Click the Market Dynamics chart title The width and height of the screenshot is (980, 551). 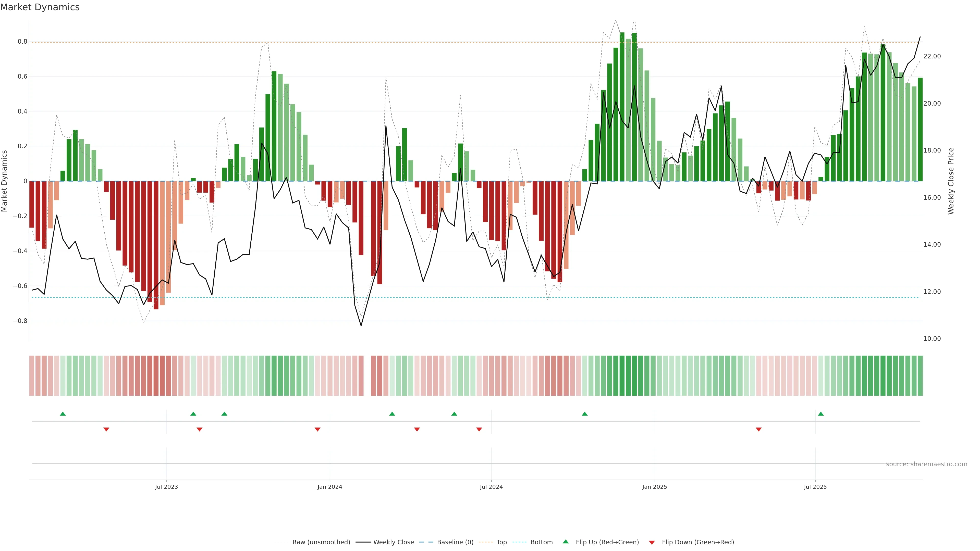coord(40,7)
